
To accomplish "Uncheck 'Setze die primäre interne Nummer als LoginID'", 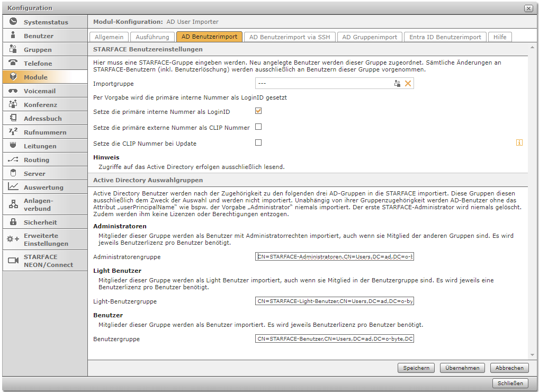I will tap(258, 111).
